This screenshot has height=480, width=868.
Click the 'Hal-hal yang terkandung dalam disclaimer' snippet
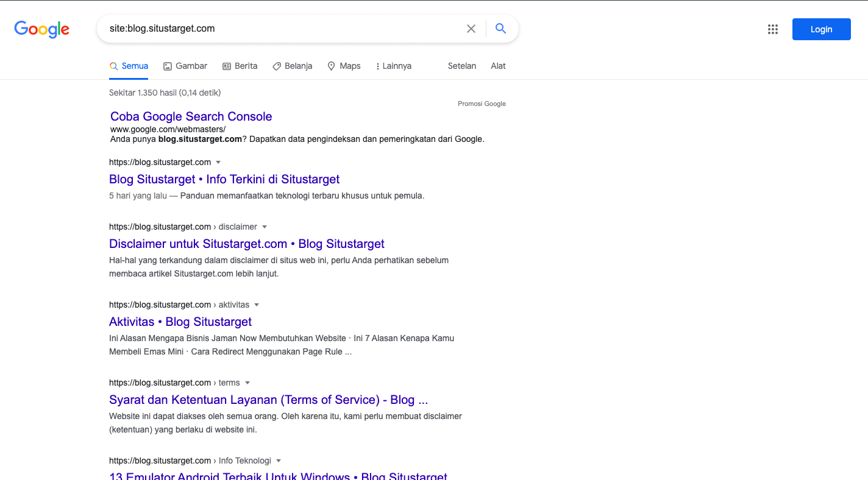(279, 267)
